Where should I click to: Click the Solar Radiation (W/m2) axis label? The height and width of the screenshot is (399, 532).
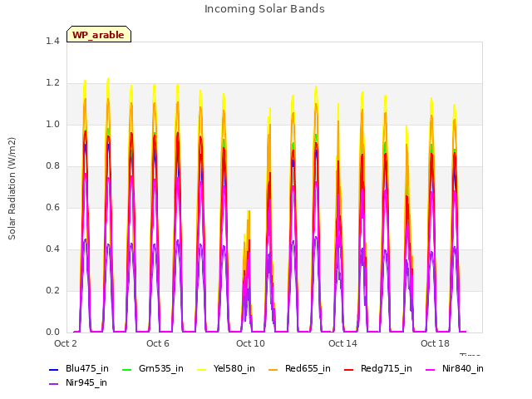pyautogui.click(x=12, y=189)
